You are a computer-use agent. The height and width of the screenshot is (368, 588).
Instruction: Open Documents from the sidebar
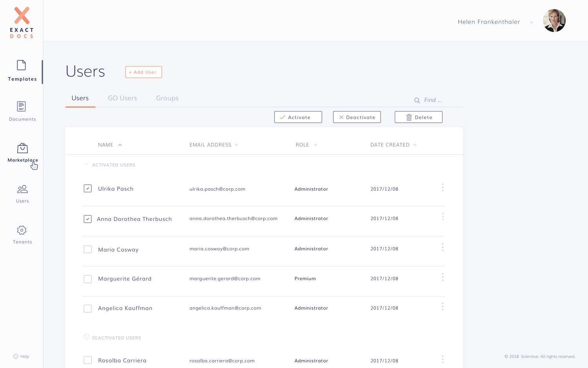(x=22, y=111)
